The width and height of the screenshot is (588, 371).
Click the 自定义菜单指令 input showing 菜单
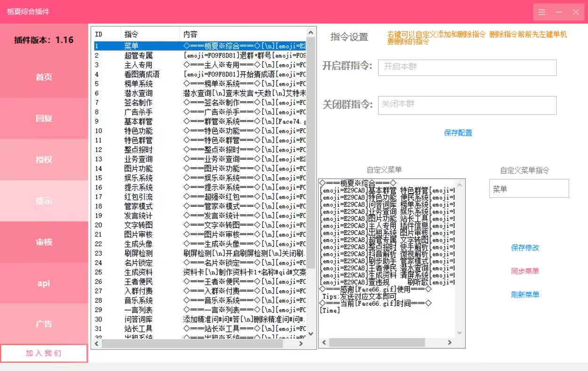coord(529,188)
